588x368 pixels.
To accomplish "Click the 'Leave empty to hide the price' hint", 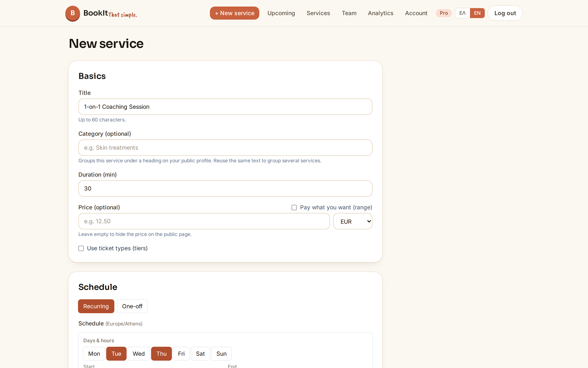I will pyautogui.click(x=135, y=234).
